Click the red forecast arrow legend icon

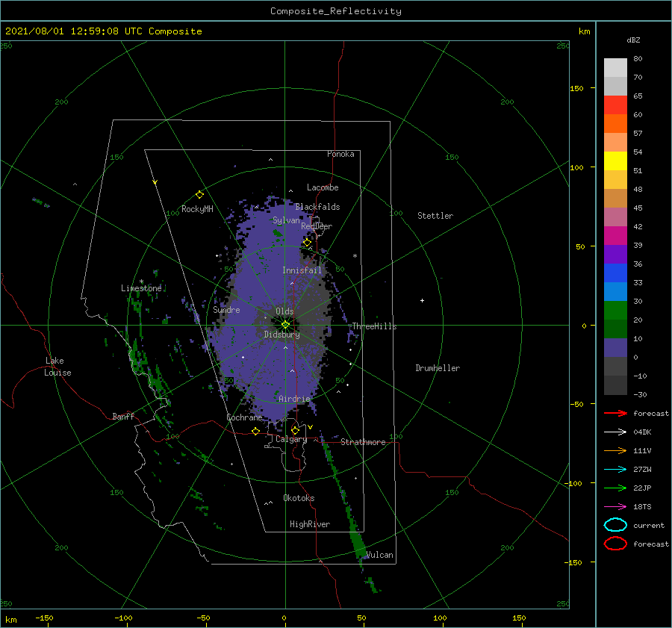click(615, 413)
